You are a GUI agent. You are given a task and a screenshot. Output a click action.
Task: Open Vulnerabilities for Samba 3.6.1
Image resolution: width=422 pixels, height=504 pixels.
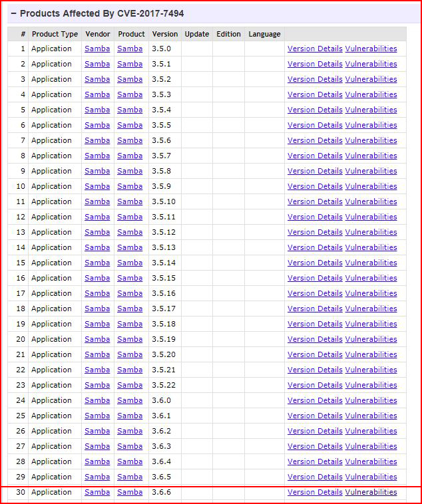[x=371, y=416]
